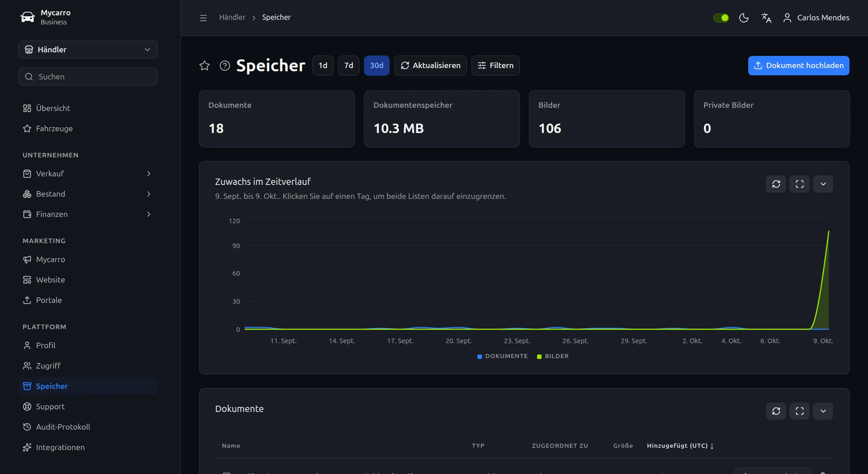Toggle DOKUMENTE series in chart legend
Viewport: 868px width, 474px height.
point(502,356)
